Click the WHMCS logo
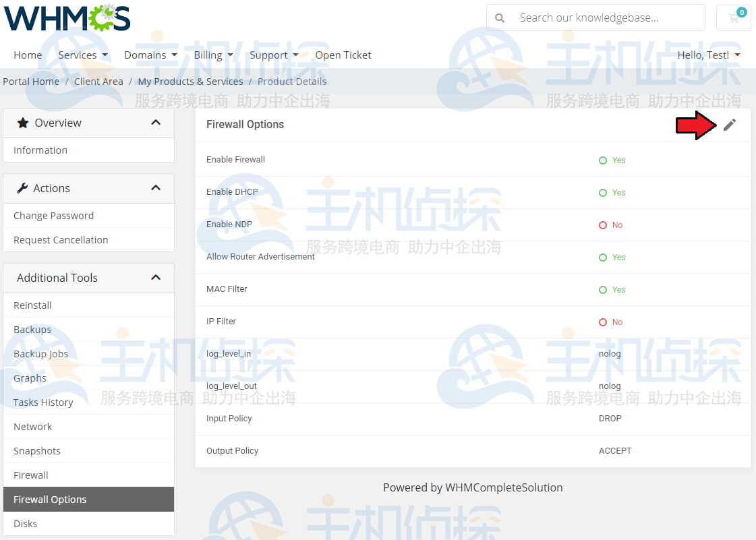Screen dimensions: 756x540 coord(67,18)
